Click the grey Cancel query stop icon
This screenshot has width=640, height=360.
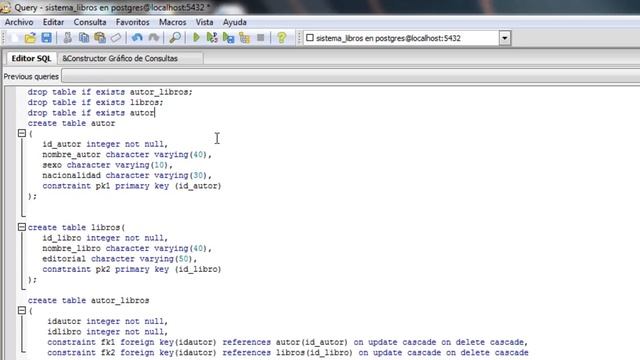point(260,38)
